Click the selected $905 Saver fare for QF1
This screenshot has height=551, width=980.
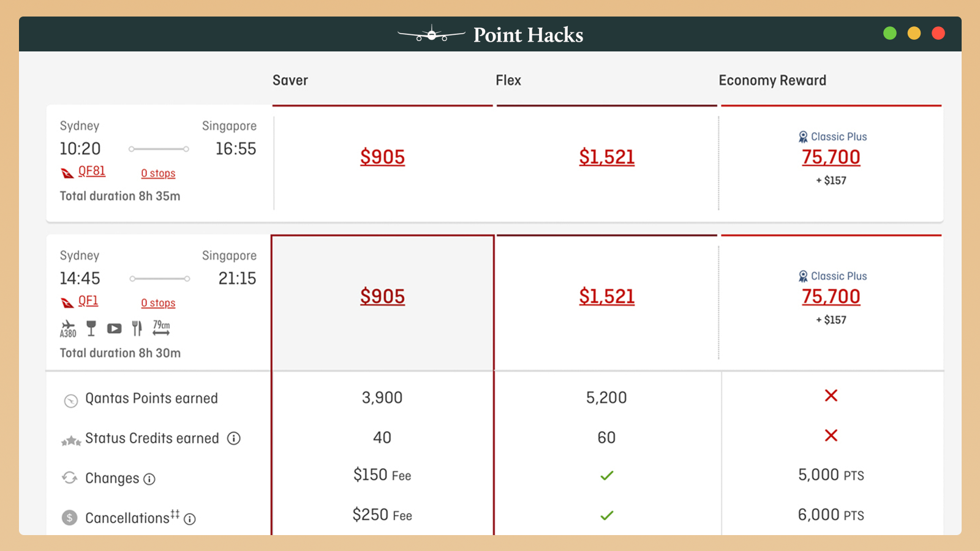pos(382,297)
